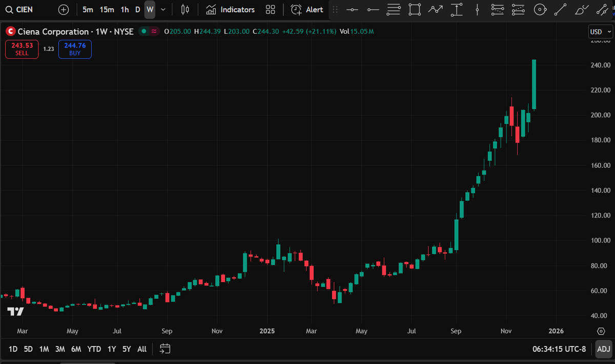
Task: Select the horizontal ray drawing tool
Action: tap(373, 9)
